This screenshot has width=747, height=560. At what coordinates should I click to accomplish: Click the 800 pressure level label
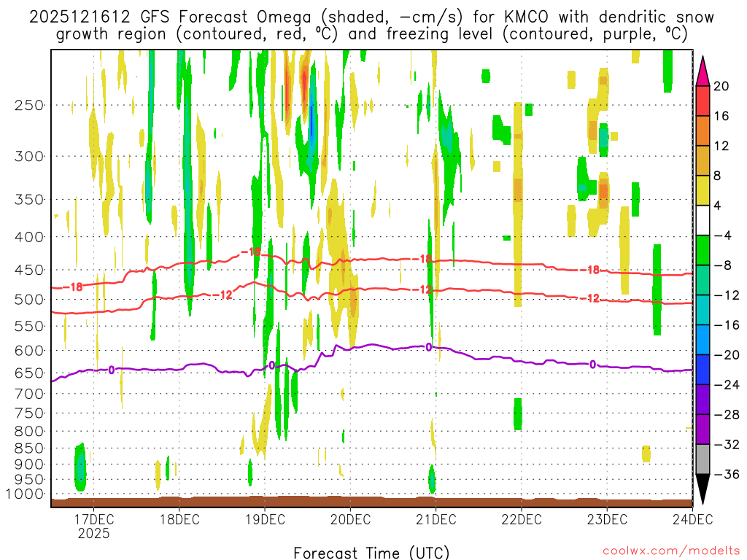28,432
